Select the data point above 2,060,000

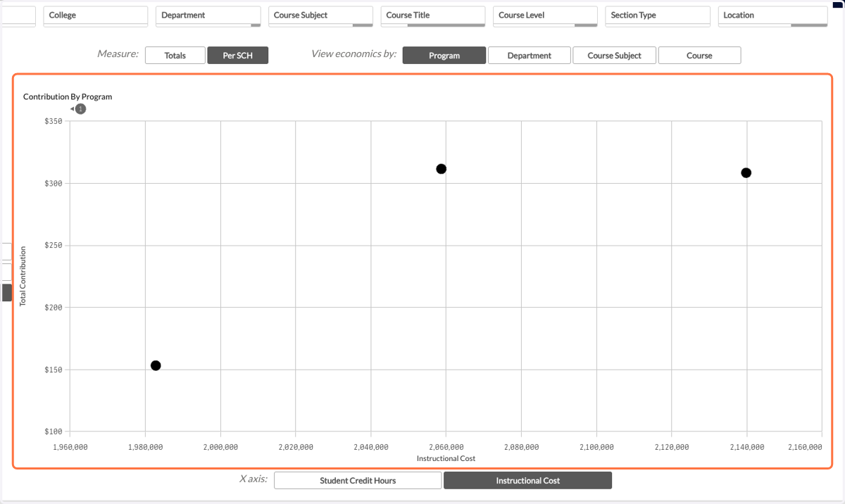pos(442,169)
